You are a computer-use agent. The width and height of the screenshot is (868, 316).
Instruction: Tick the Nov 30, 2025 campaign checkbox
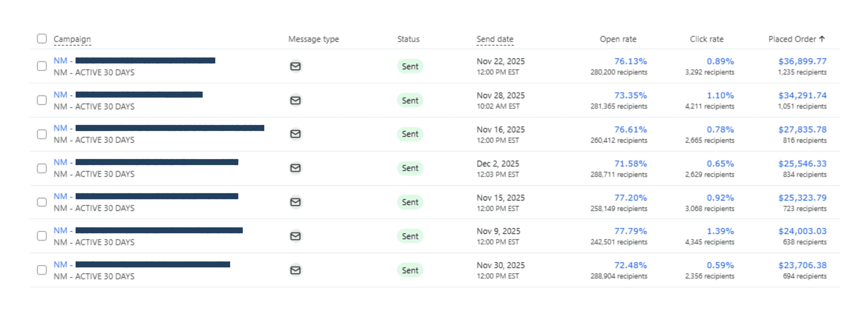click(x=42, y=270)
